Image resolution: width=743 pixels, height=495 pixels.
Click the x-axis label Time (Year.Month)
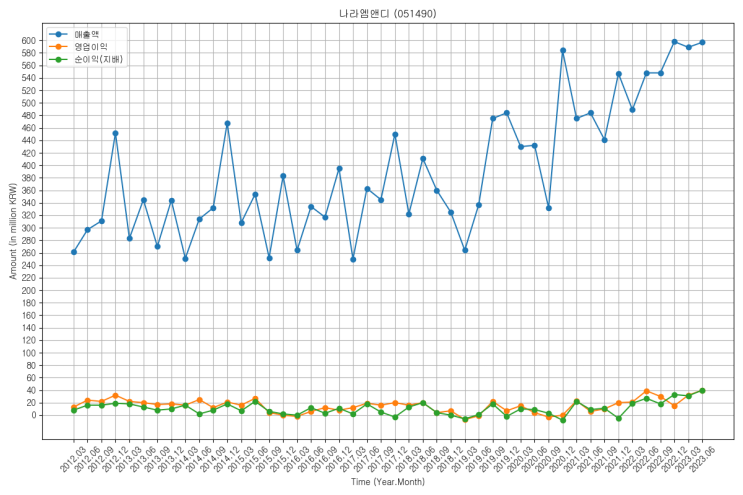tap(388, 482)
